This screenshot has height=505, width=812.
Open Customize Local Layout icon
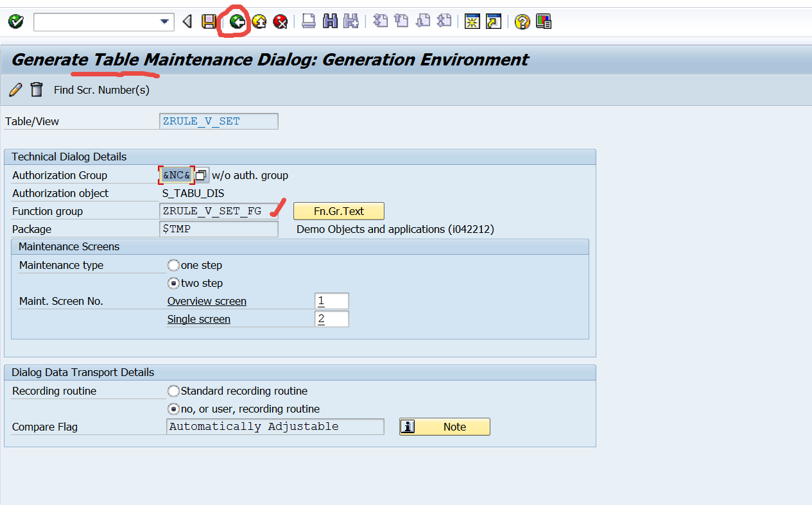pos(544,22)
